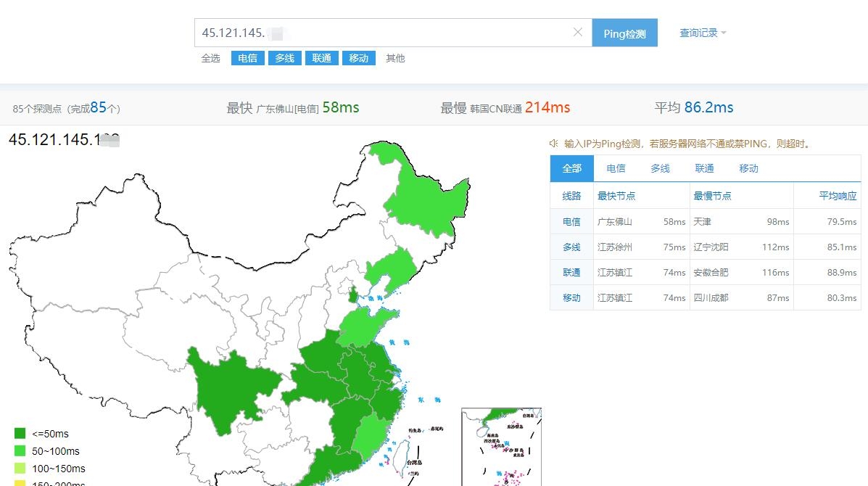Toggle the 多线 carrier filter
868x486 pixels.
pos(284,58)
